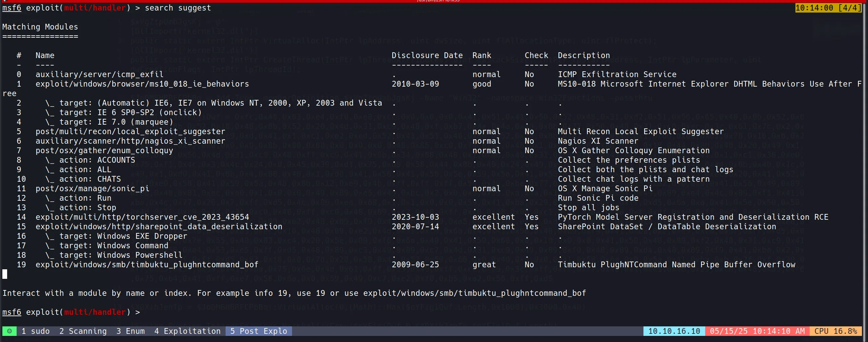Click the bottom msf6 command prompt line
This screenshot has width=868, height=342.
click(x=71, y=312)
